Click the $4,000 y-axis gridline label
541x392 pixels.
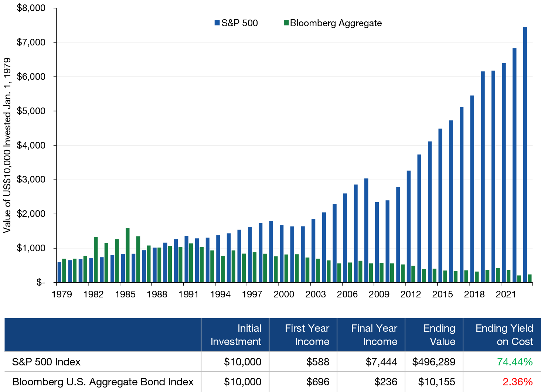[x=31, y=145]
